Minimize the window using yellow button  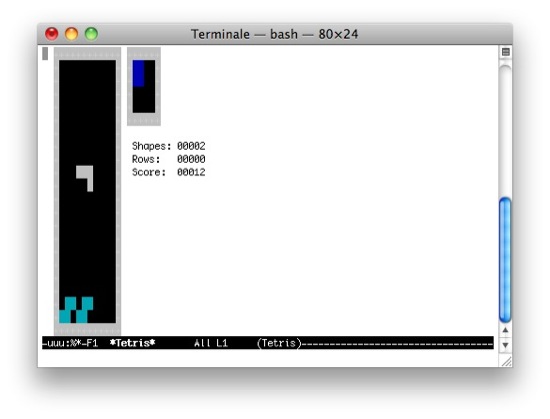pos(72,34)
